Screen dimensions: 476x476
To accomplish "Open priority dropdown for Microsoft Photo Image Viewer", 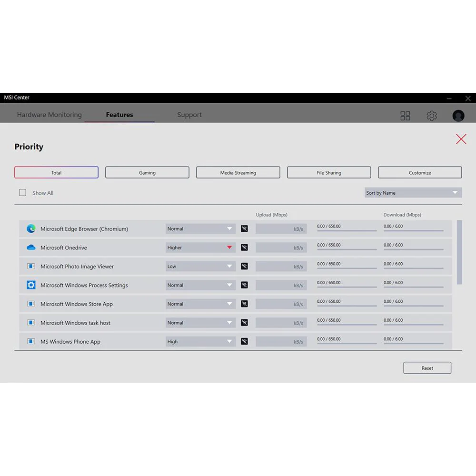I will coord(201,266).
